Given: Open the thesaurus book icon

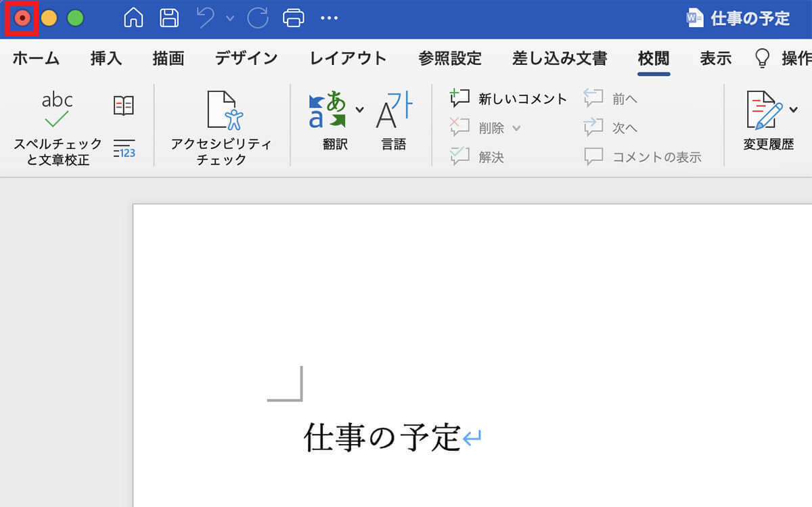Looking at the screenshot, I should pyautogui.click(x=124, y=105).
